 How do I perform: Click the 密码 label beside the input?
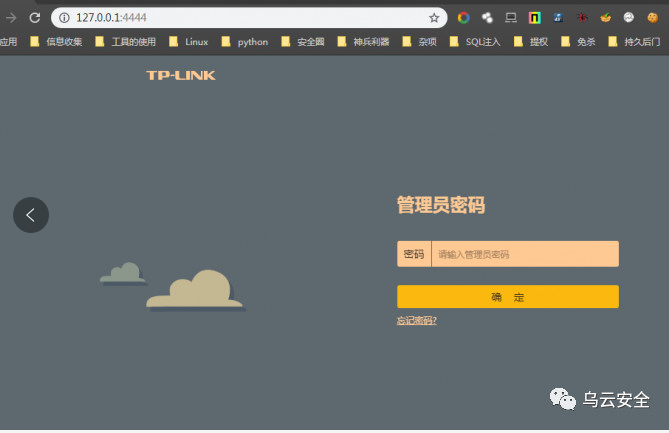414,254
